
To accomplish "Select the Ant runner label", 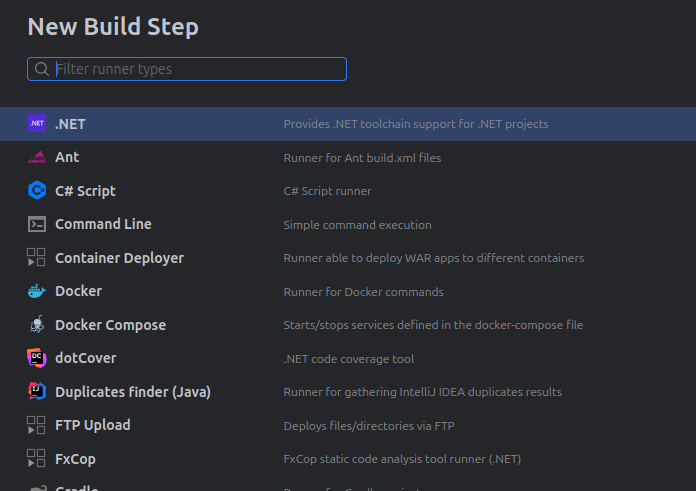I will point(67,157).
